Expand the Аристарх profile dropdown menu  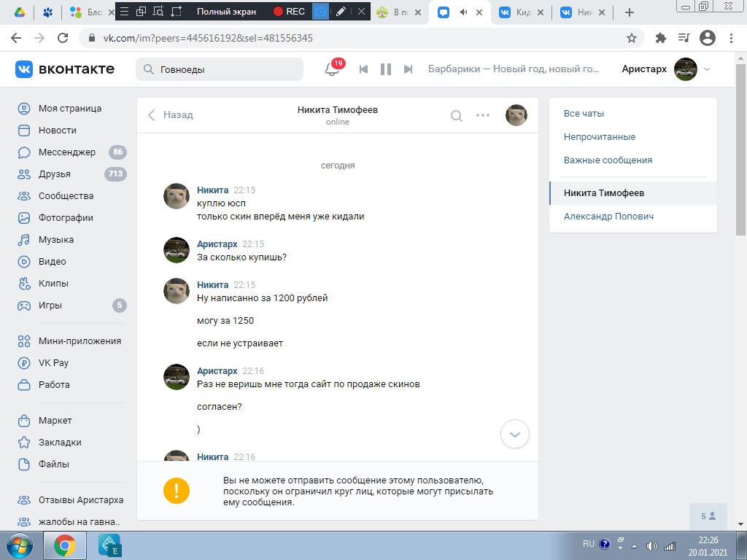(x=706, y=69)
